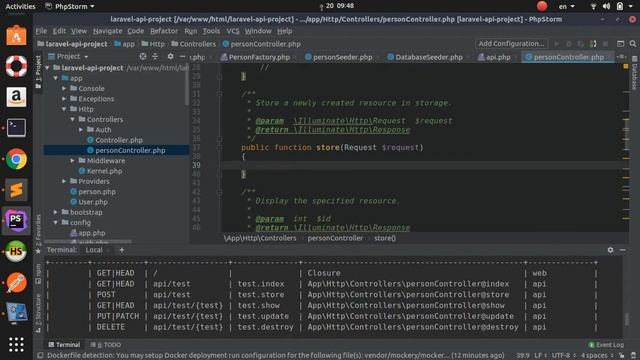Click the terminal vertical scrollbar
640x360 pixels.
627,319
